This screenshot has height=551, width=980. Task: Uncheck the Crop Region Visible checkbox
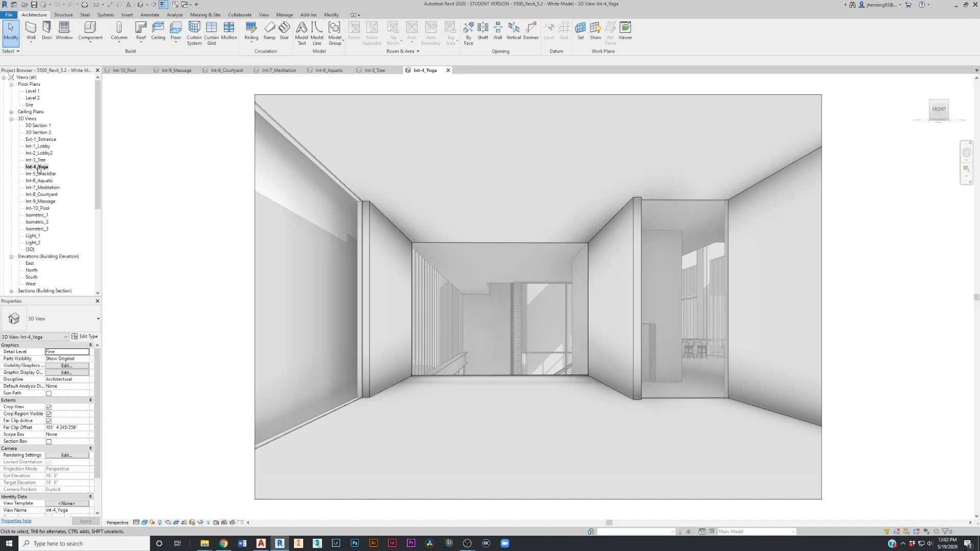49,414
